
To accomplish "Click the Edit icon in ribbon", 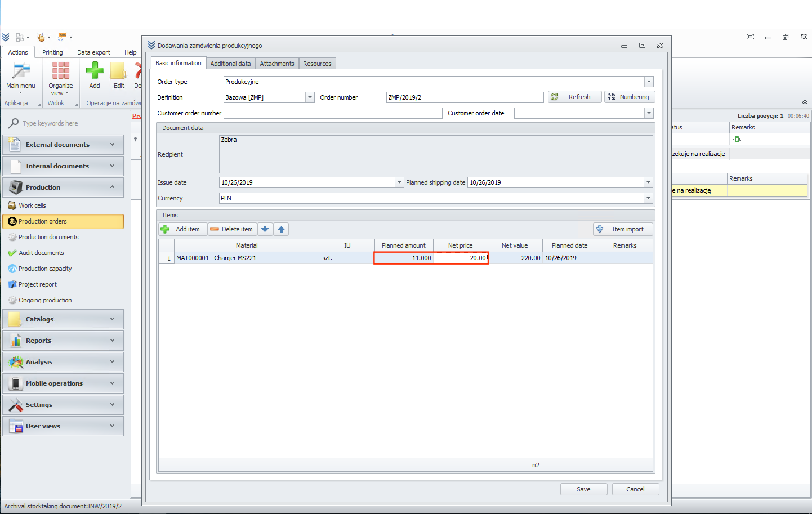I will (118, 71).
